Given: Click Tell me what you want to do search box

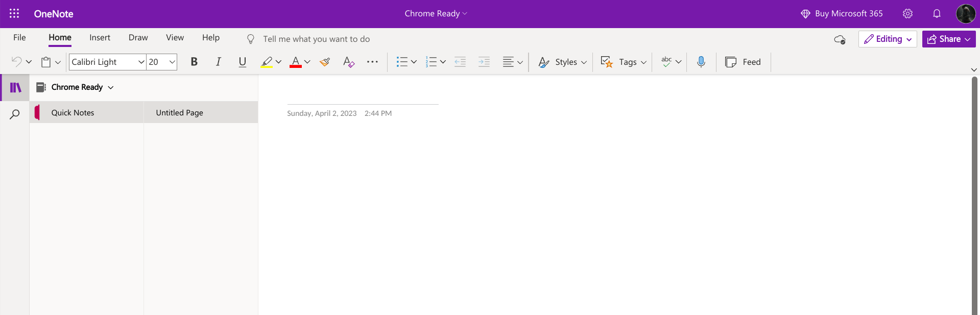Looking at the screenshot, I should 317,39.
